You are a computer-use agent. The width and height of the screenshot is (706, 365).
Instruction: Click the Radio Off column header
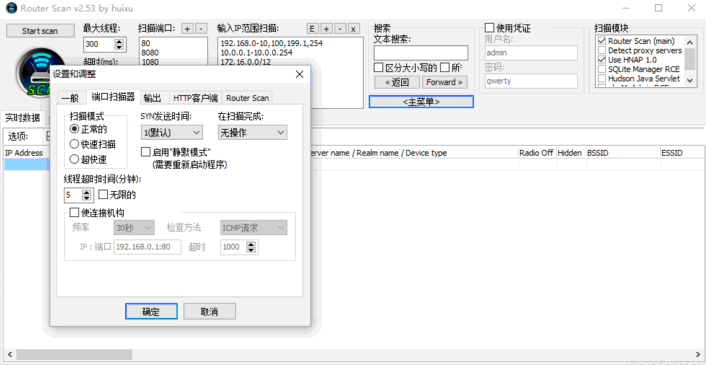536,153
